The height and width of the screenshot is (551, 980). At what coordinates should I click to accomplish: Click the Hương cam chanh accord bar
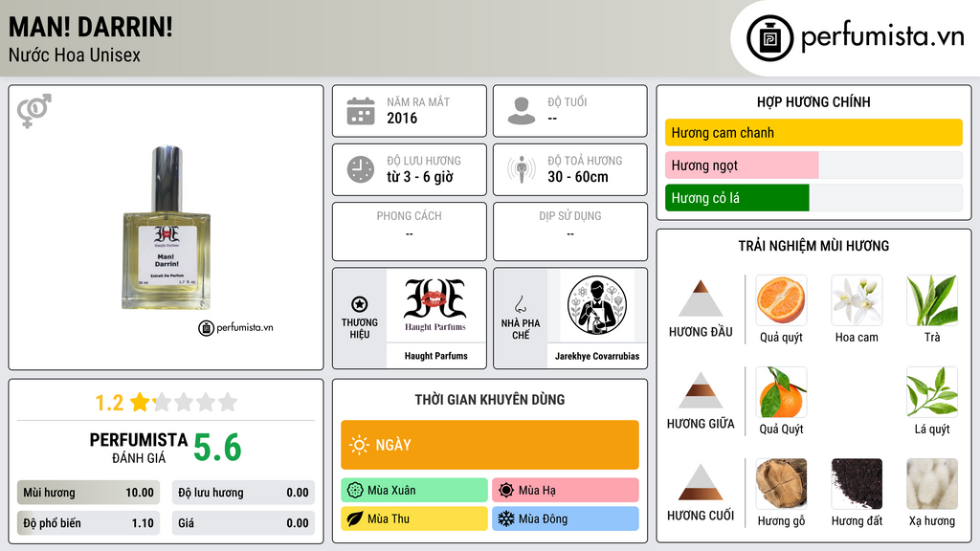pyautogui.click(x=813, y=132)
